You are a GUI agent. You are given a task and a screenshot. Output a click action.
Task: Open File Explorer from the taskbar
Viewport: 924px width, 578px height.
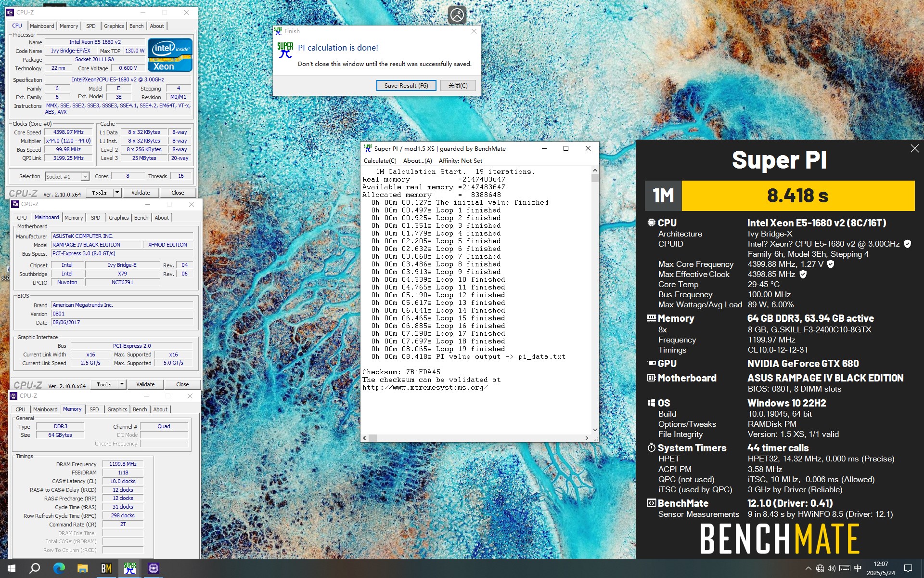pyautogui.click(x=83, y=568)
